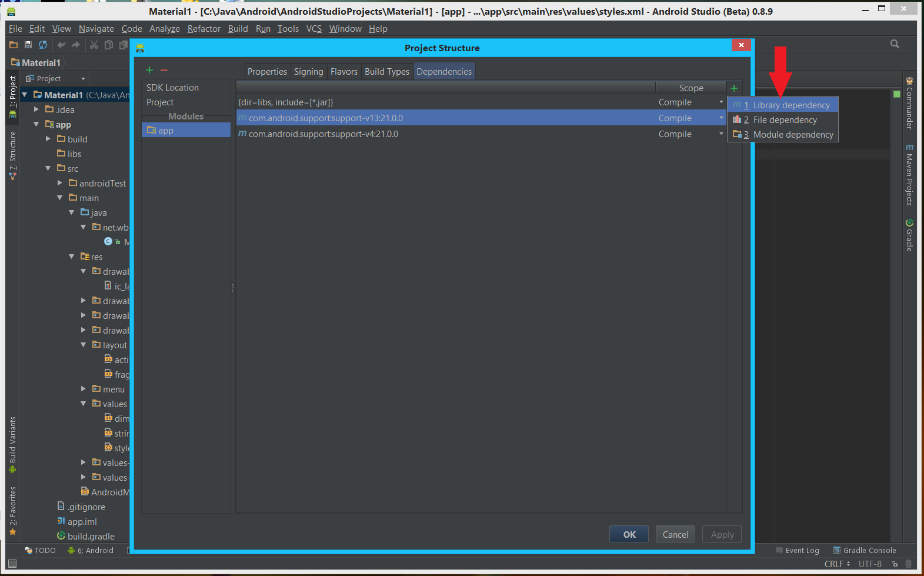Expand the androidTest folder node
This screenshot has width=924, height=576.
[x=60, y=183]
